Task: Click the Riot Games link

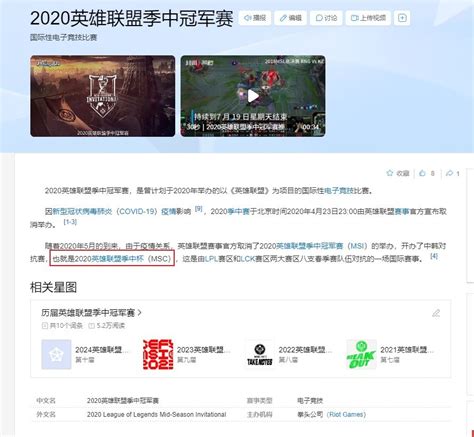Action: coord(346,414)
